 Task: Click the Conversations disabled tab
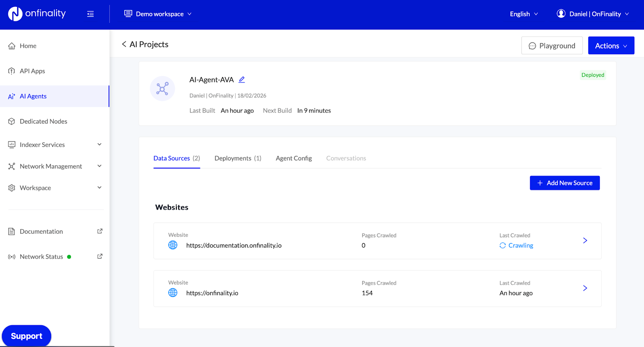[x=346, y=158]
